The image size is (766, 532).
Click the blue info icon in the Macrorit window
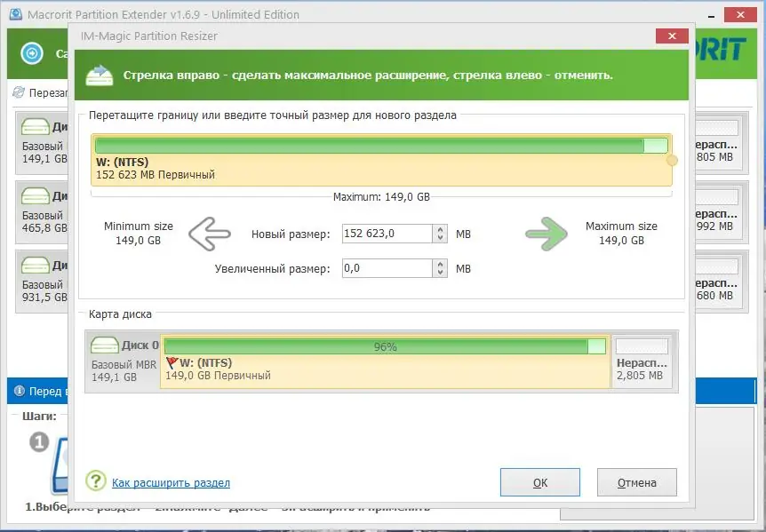[20, 391]
